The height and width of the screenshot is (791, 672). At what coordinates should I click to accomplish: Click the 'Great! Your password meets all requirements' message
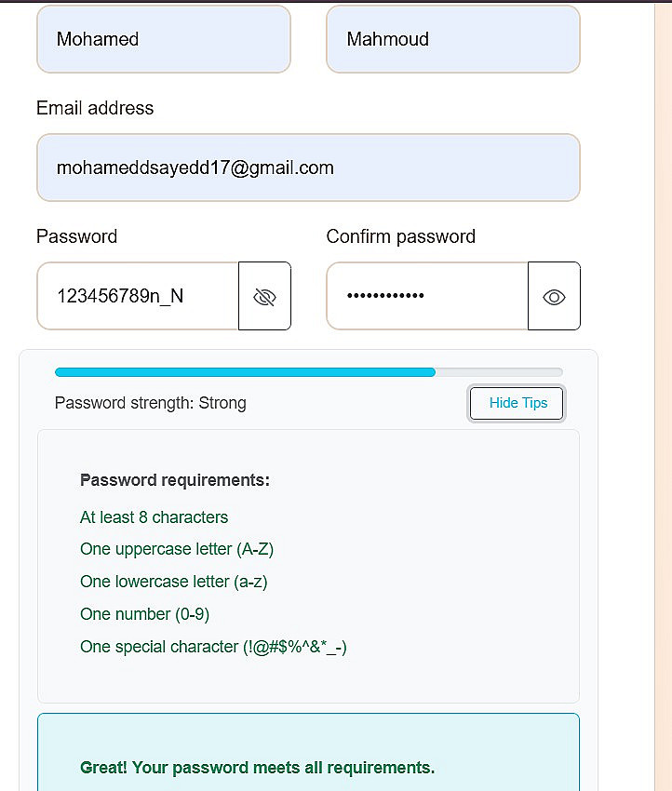(258, 768)
